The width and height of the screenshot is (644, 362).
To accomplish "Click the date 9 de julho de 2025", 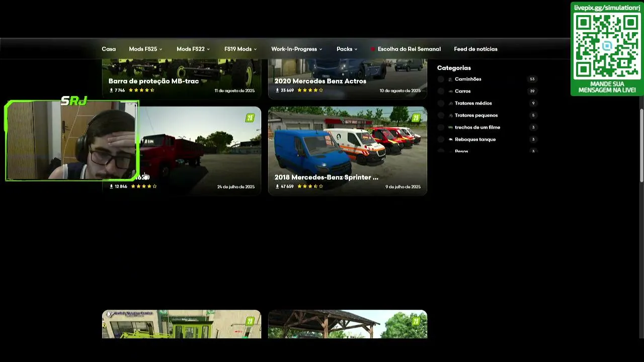I will coord(403,187).
